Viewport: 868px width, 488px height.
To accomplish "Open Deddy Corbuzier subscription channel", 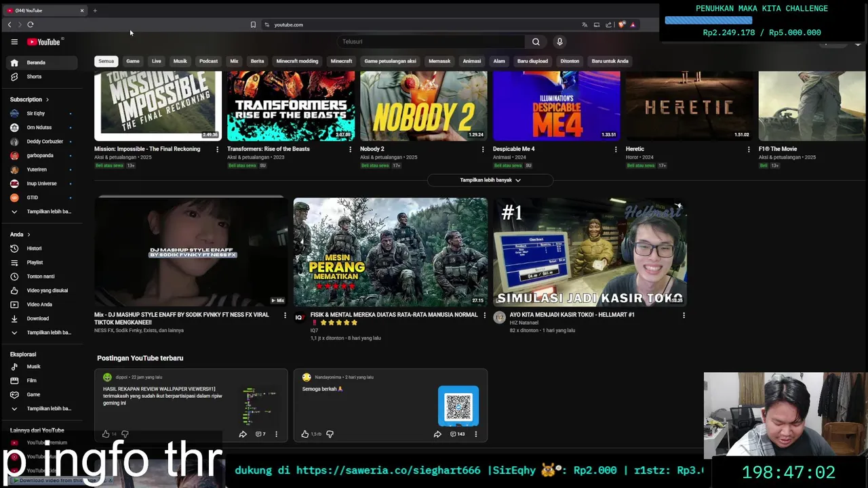I will coord(41,142).
